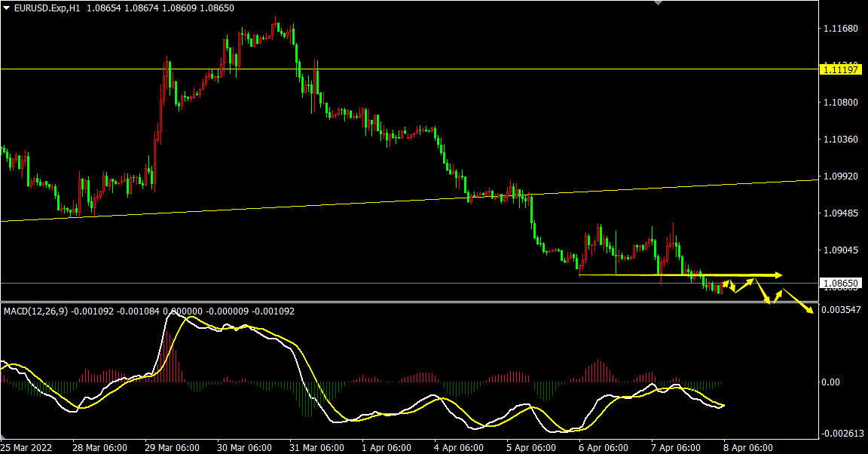This screenshot has height=454, width=868.
Task: Click the final downward yellow arrow tip
Action: click(812, 311)
